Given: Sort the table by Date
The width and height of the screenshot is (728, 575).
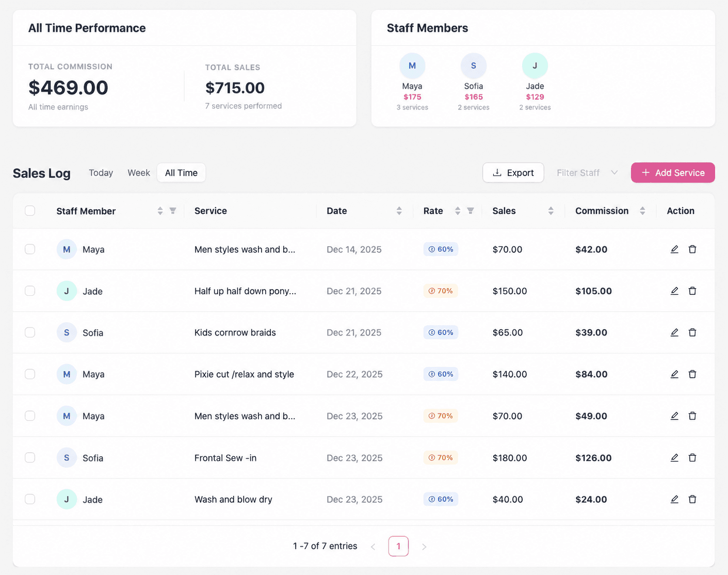Looking at the screenshot, I should click(399, 211).
